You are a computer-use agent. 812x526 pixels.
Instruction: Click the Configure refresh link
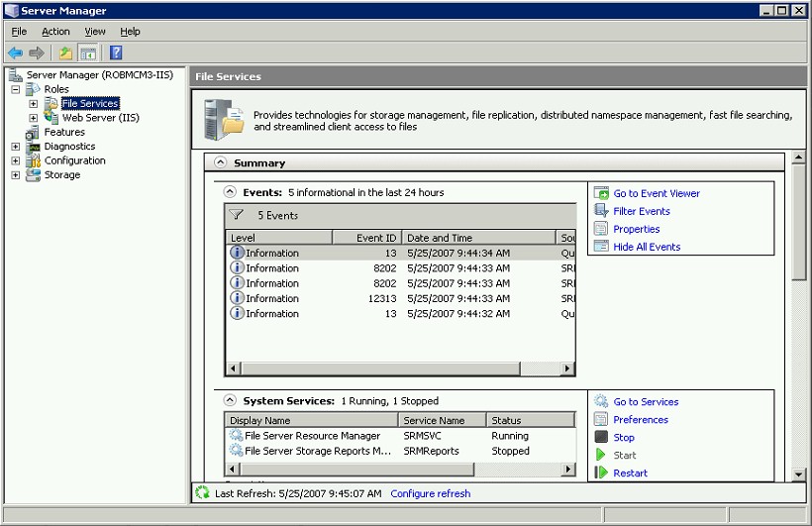(x=431, y=493)
